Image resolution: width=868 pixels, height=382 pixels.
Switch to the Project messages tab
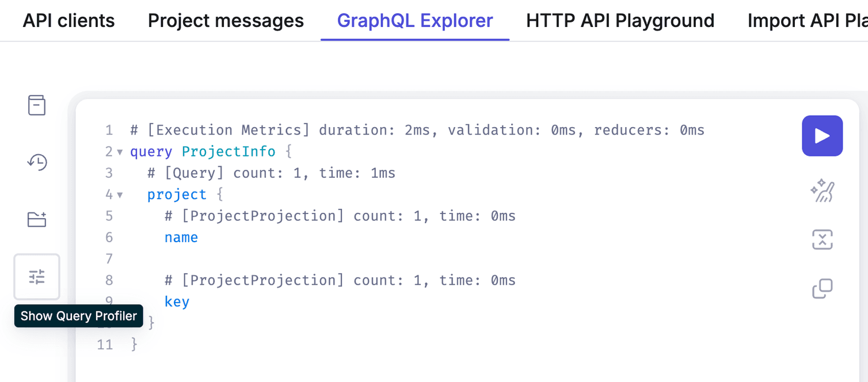tap(226, 21)
